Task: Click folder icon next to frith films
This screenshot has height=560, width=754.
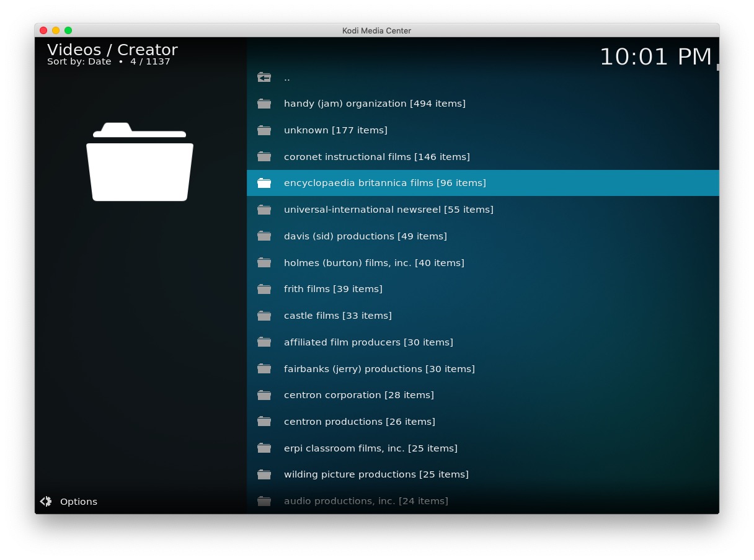Action: [264, 289]
